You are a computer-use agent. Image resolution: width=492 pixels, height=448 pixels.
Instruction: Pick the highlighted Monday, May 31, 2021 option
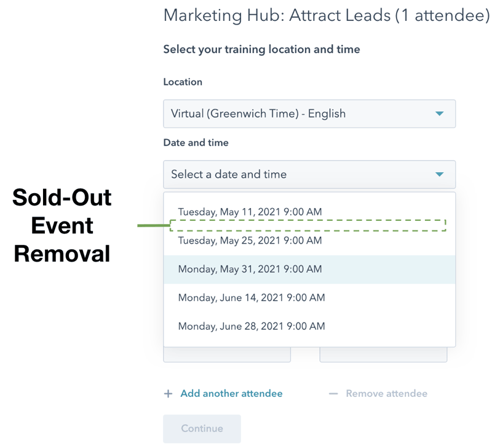[x=250, y=270]
